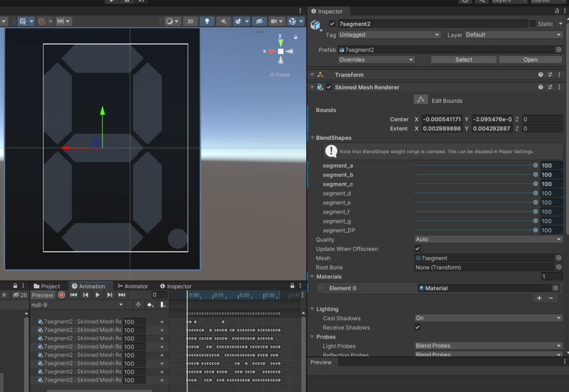Toggle grid snapping icon in scene toolbar

(23, 22)
